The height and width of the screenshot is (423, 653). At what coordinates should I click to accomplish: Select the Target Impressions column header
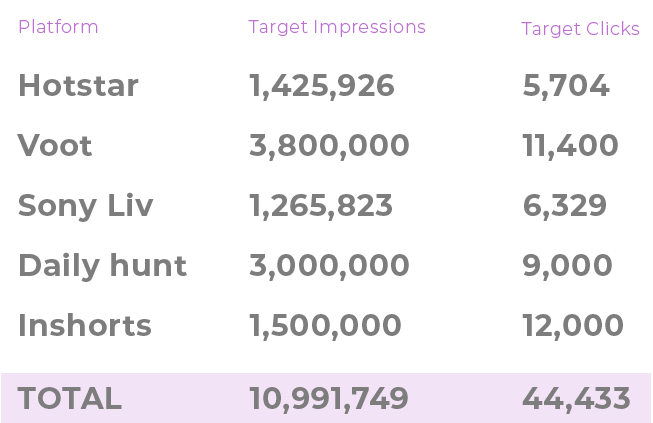(337, 28)
